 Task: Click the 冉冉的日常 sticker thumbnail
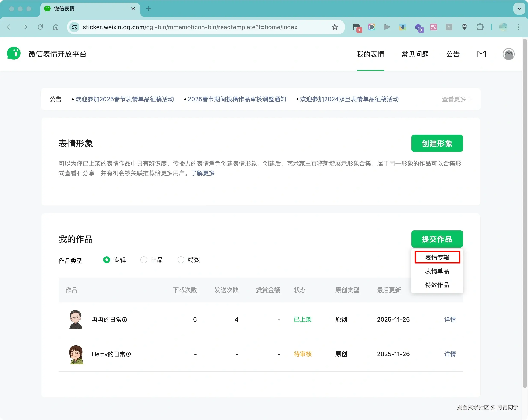tap(76, 319)
